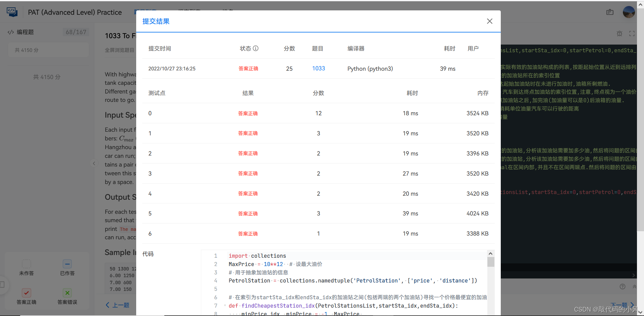
Task: Click the 代码 label
Action: click(x=148, y=254)
